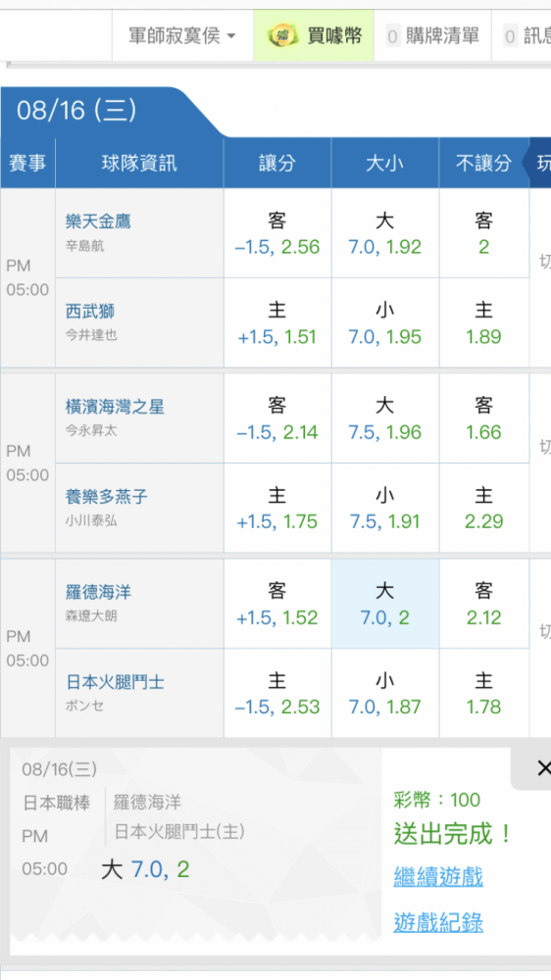This screenshot has width=551, height=980.
Task: Close the bet confirmation panel
Action: tap(543, 768)
